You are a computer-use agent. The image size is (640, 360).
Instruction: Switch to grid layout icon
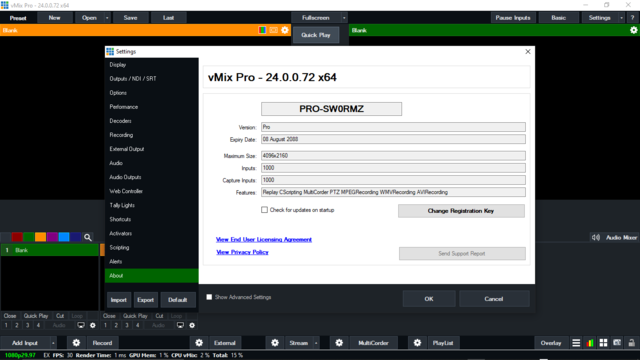[x=603, y=343]
